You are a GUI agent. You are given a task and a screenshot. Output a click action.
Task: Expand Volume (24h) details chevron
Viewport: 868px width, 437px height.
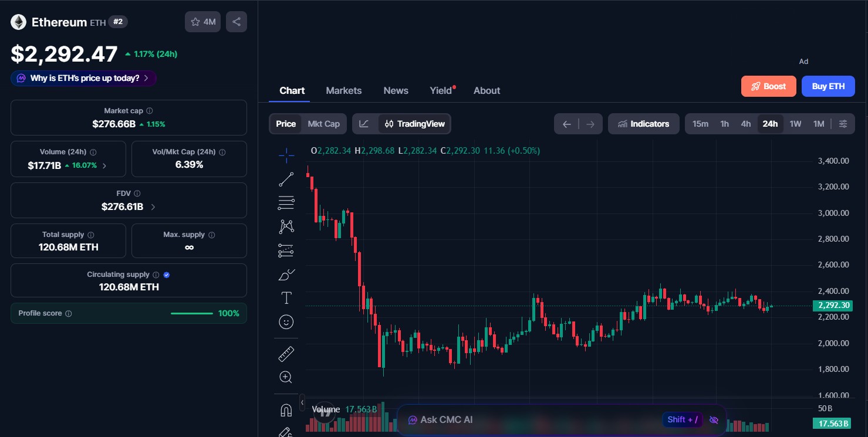pos(104,166)
